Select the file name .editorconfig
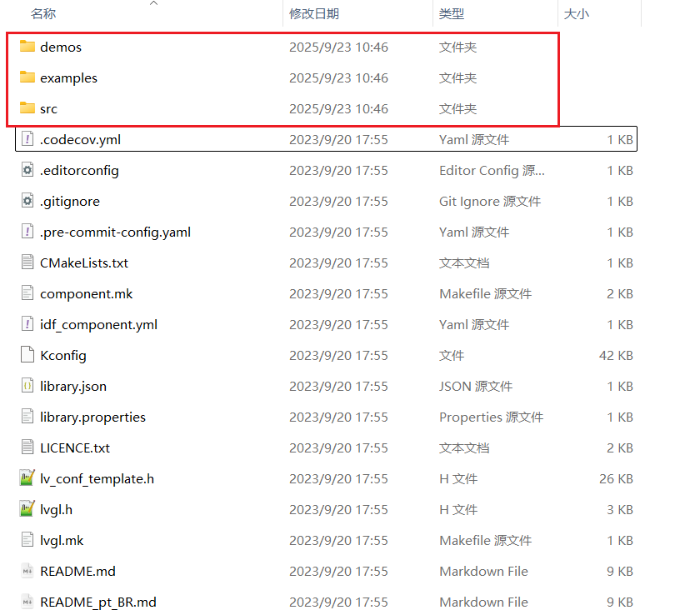The width and height of the screenshot is (700, 615). [79, 171]
